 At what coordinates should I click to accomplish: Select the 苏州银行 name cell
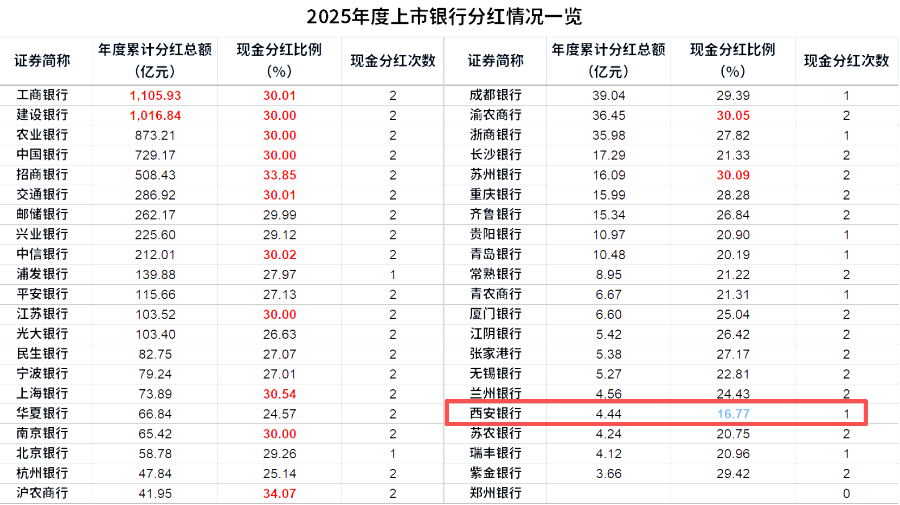pos(495,175)
